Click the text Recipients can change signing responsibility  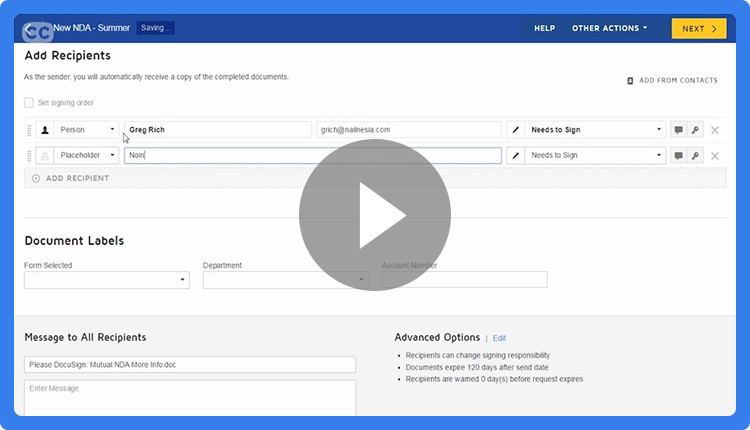pyautogui.click(x=478, y=355)
